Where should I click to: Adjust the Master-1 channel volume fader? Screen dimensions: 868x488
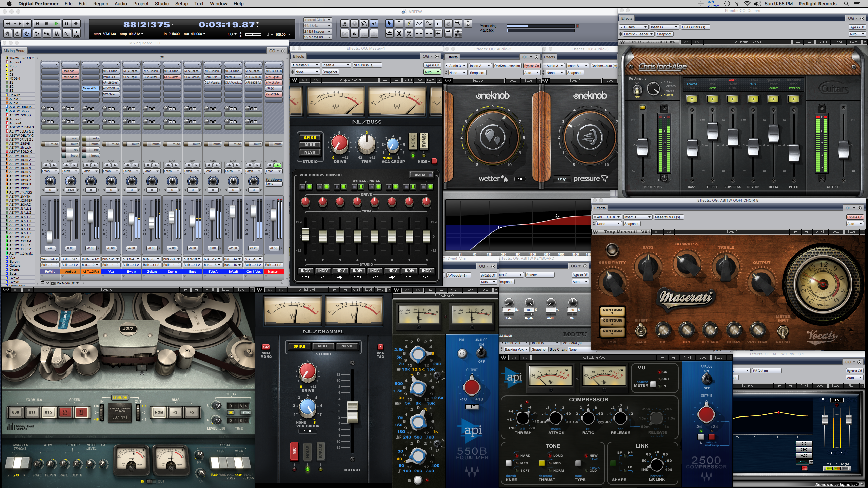[x=274, y=214]
